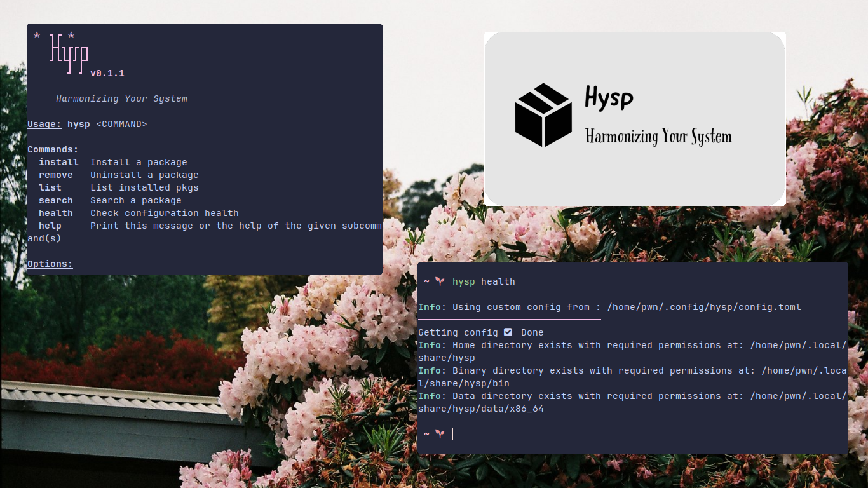
Task: Select the 'list' command entry
Action: click(x=50, y=187)
